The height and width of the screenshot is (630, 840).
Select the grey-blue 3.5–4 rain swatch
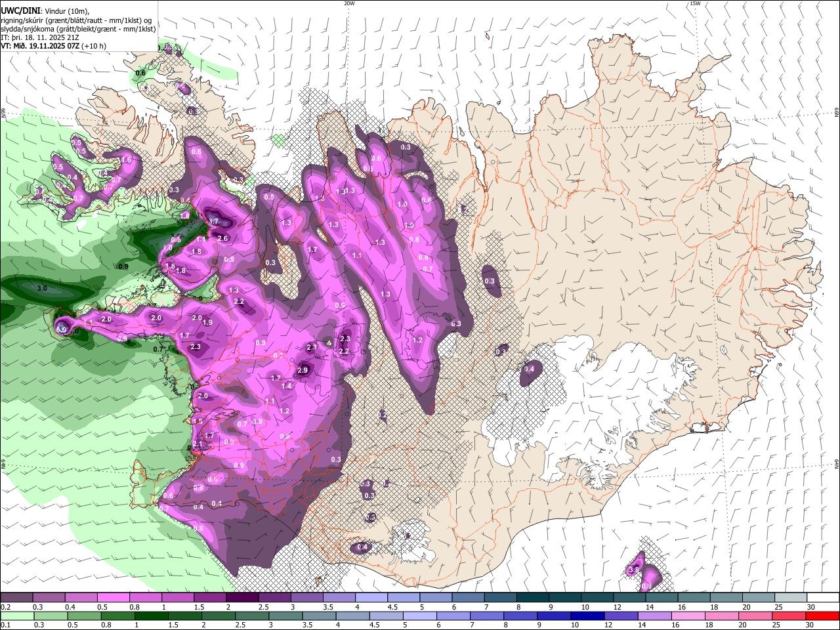318,616
